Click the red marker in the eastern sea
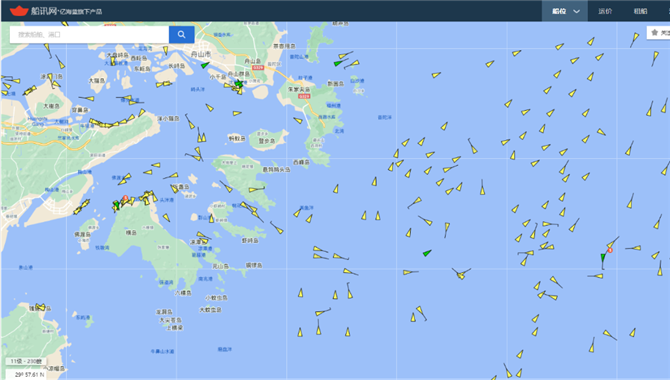 (x=610, y=250)
